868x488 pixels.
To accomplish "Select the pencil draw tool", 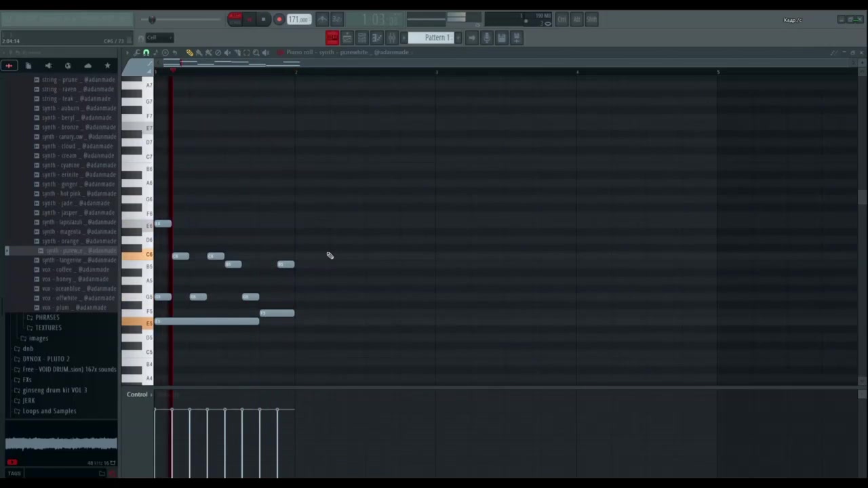I will 189,53.
